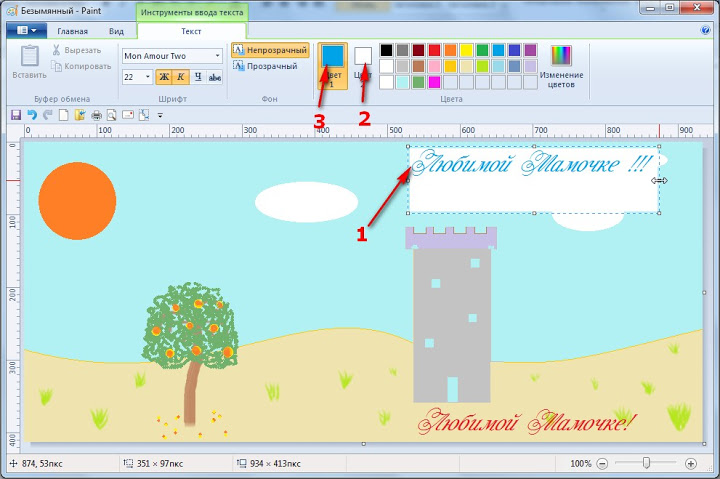This screenshot has width=720, height=479.
Task: Click the Print icon in quick access toolbar
Action: pos(96,115)
